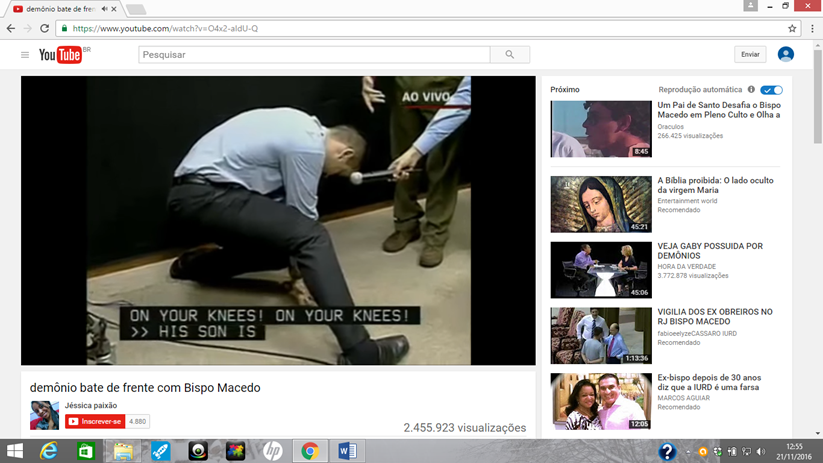Viewport: 823px width, 463px height.
Task: Subscribe with the Inscrever-se button
Action: pos(95,422)
